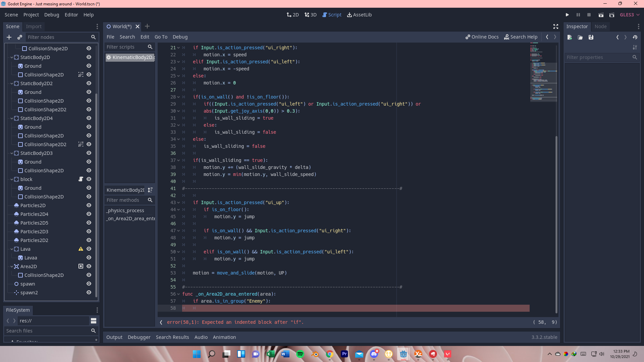Open Inspector dock options menu
Image resolution: width=644 pixels, height=362 pixels.
click(x=638, y=26)
